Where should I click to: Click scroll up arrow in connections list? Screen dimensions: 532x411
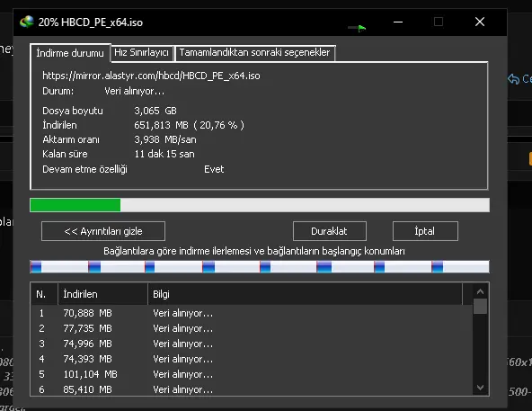point(480,291)
